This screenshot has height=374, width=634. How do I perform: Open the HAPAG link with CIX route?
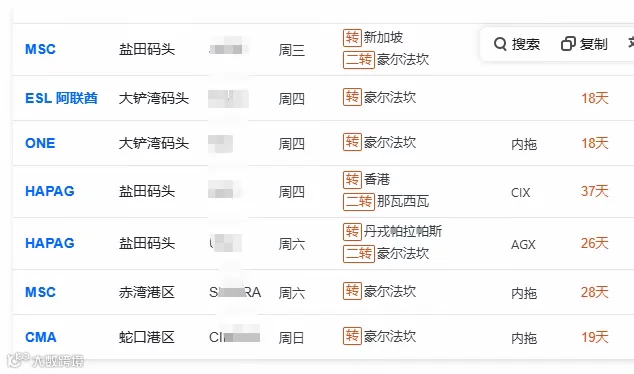50,191
